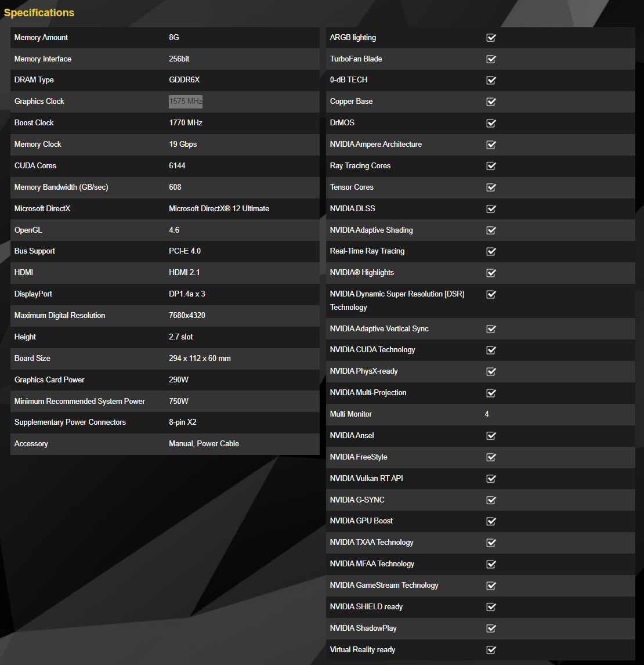Click the Board Size dimensions value
Image resolution: width=644 pixels, height=665 pixels.
click(200, 359)
